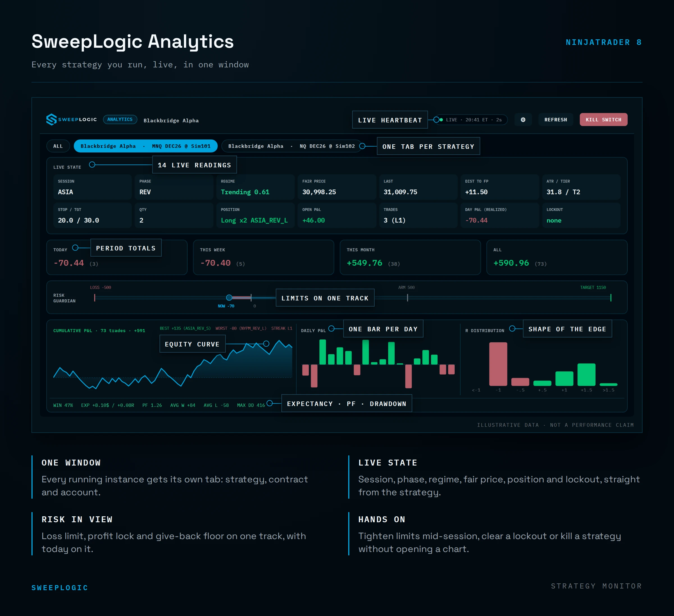The image size is (674, 616).
Task: Click the ARM 500 tick on risk track
Action: click(x=407, y=298)
